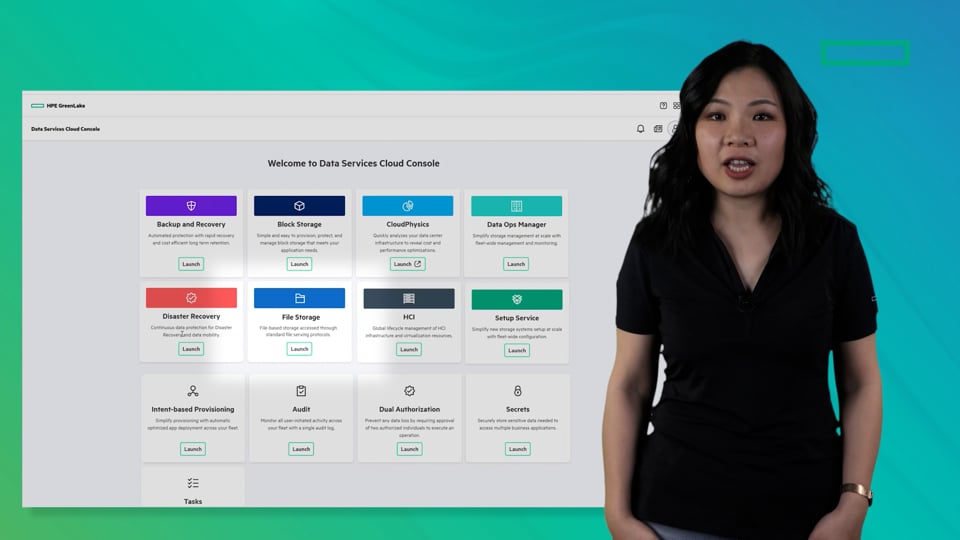Launch HCI service
Viewport: 960px width, 540px height.
409,350
